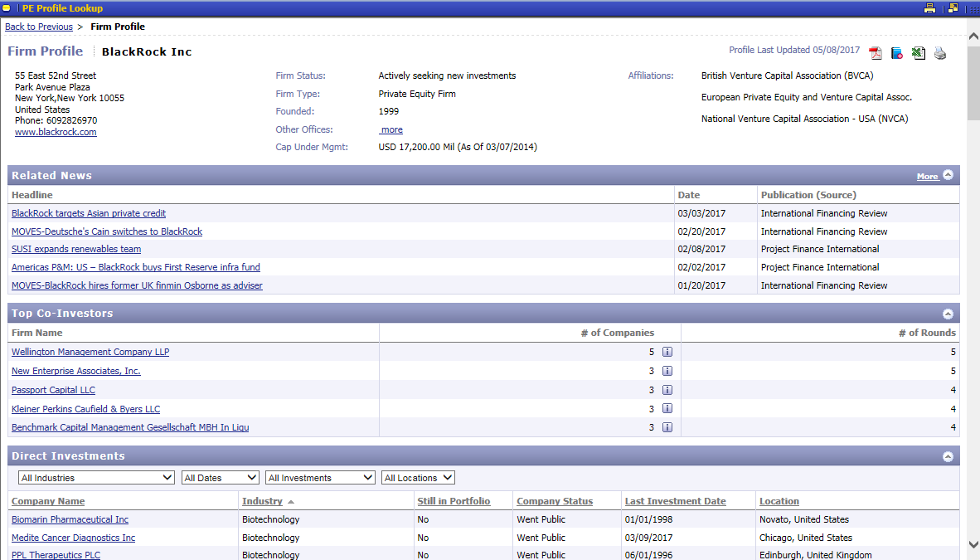Open the All Industries dropdown
The width and height of the screenshot is (980, 560).
pos(96,478)
